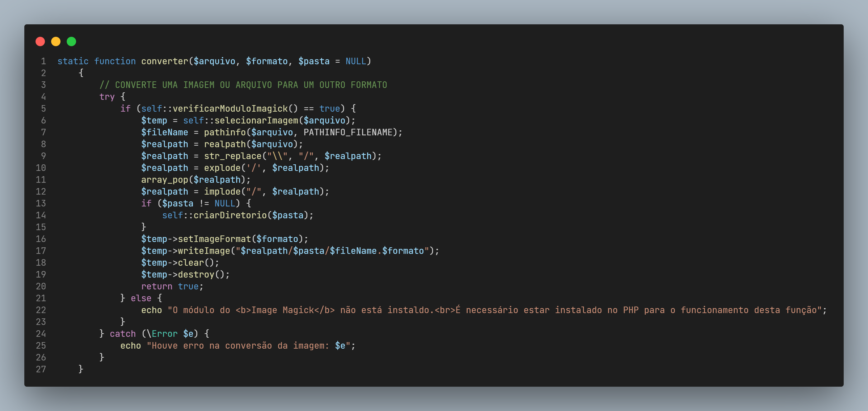868x411 pixels.
Task: Click the yellow minimize dot
Action: (55, 41)
